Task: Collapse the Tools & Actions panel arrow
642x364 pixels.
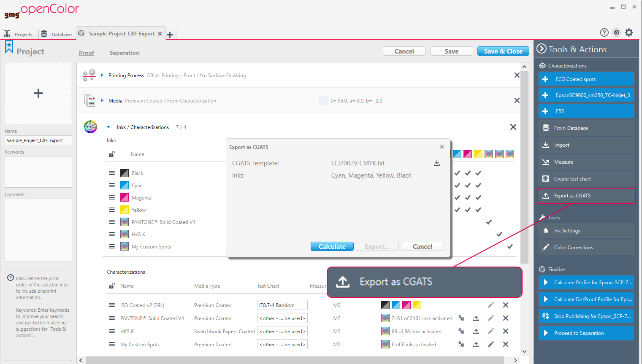Action: [541, 49]
